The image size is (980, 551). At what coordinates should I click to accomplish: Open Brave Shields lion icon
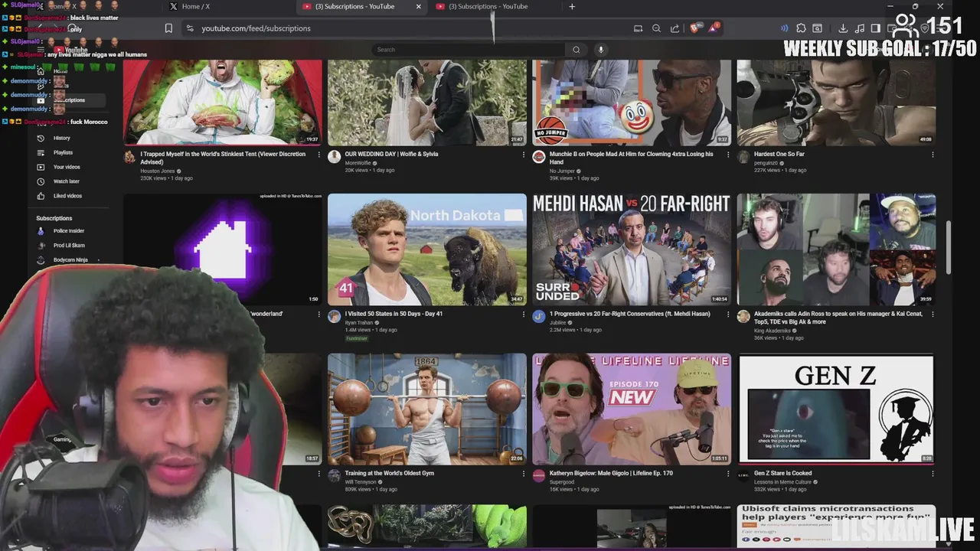pos(695,28)
